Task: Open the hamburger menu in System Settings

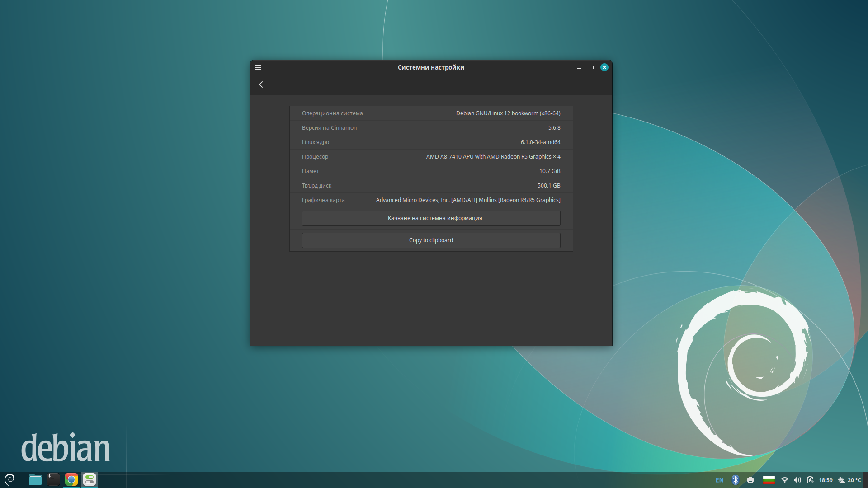Action: coord(258,67)
